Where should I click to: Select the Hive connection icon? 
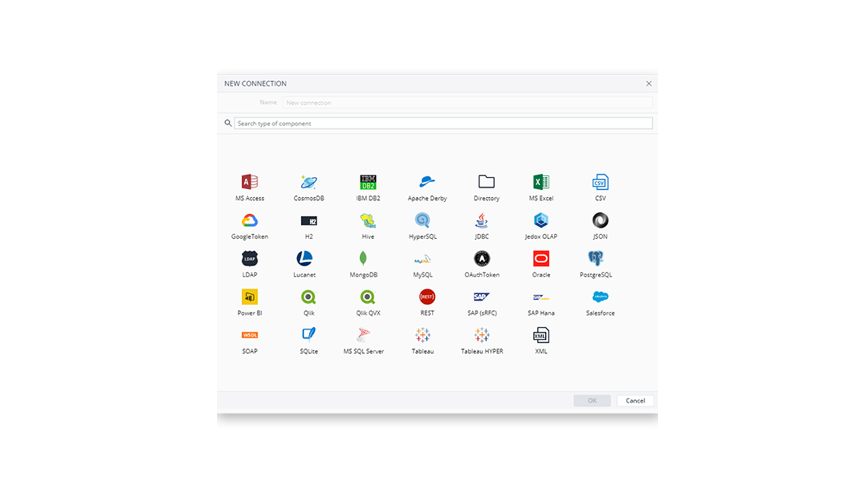coord(368,220)
